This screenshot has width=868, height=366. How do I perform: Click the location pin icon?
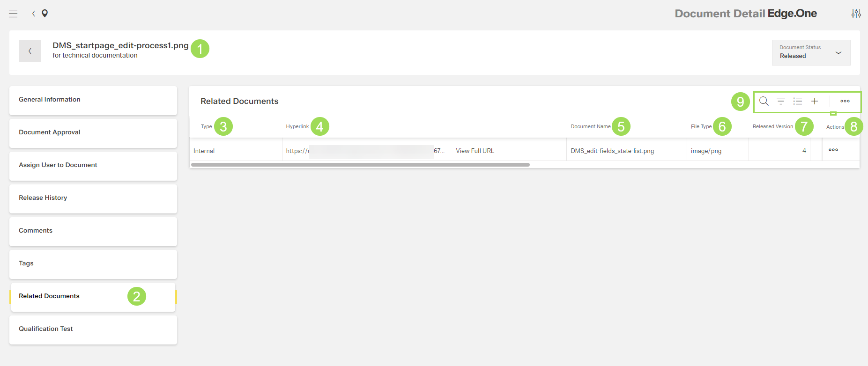[45, 14]
